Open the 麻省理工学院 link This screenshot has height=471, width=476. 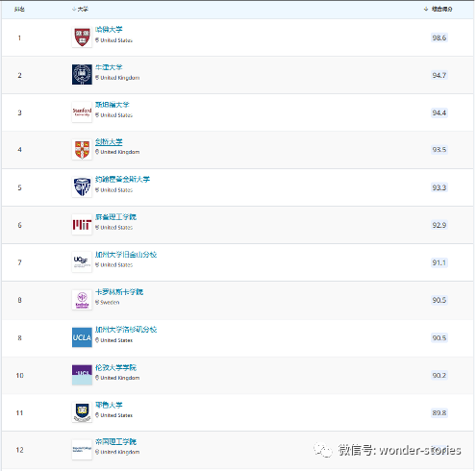pyautogui.click(x=115, y=217)
